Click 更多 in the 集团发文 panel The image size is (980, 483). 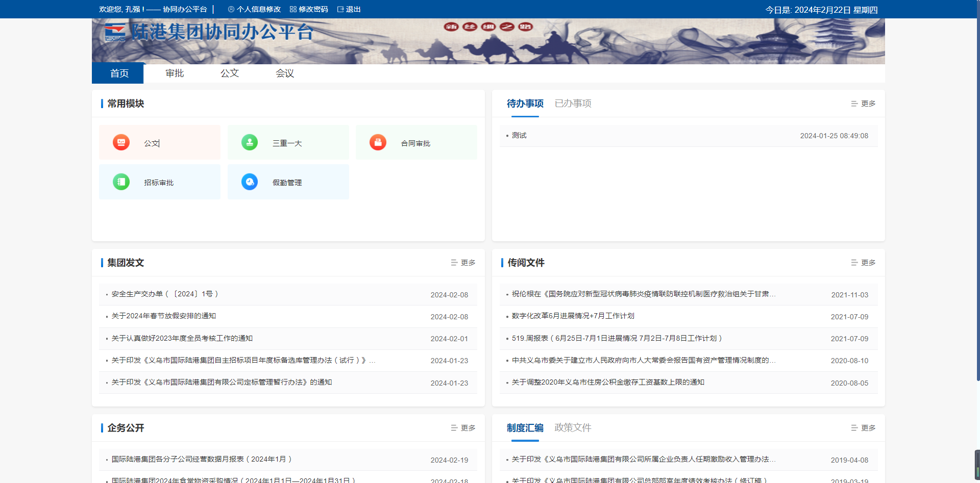[468, 263]
